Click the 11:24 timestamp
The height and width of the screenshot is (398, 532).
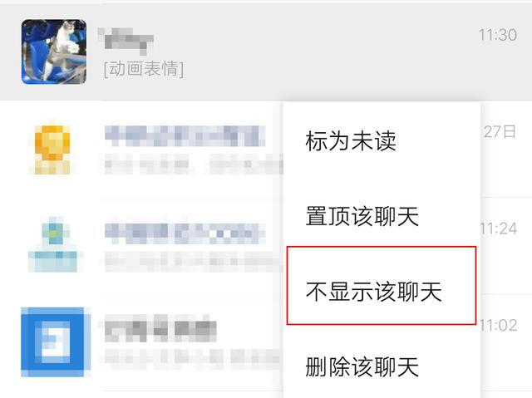499,228
